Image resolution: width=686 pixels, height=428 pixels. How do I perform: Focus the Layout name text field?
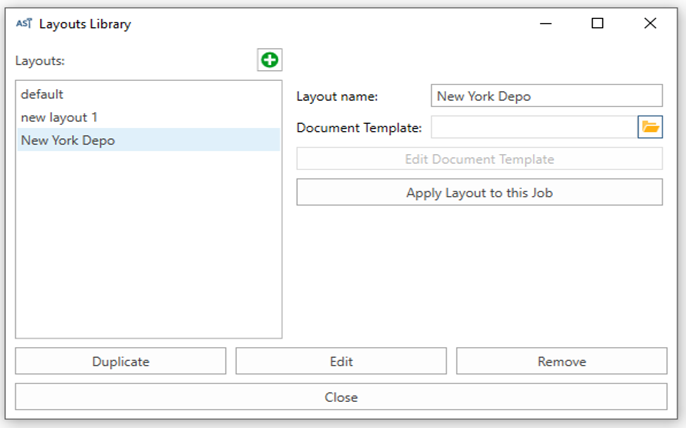pyautogui.click(x=546, y=96)
